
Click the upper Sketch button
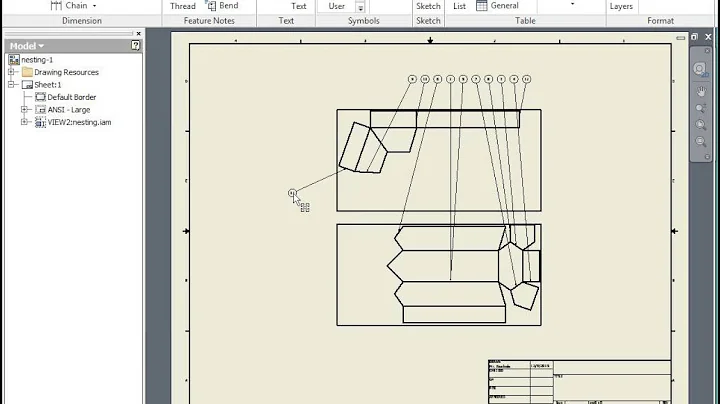point(428,6)
